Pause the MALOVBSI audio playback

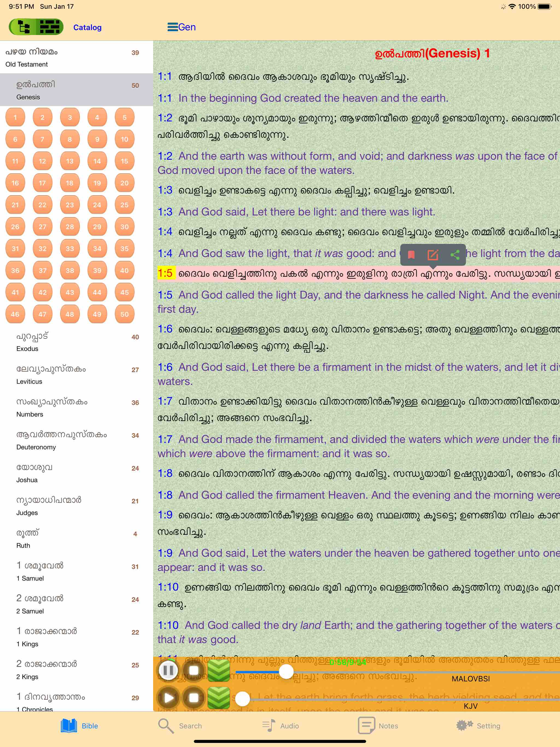(168, 671)
